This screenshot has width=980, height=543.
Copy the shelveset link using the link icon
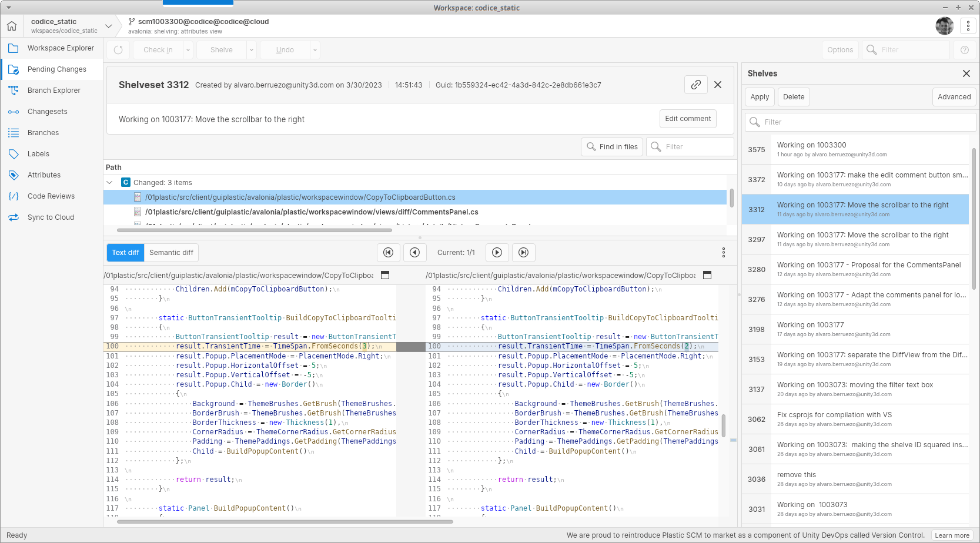coord(696,85)
